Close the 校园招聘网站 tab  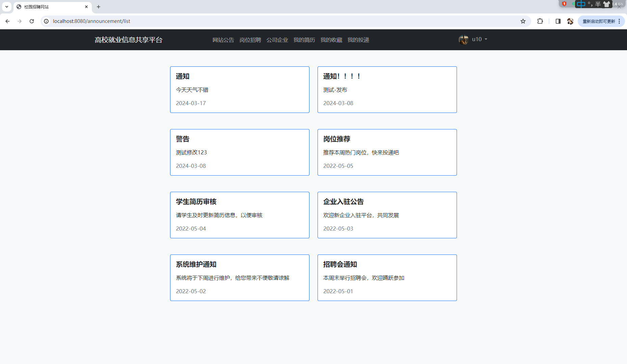pos(86,7)
